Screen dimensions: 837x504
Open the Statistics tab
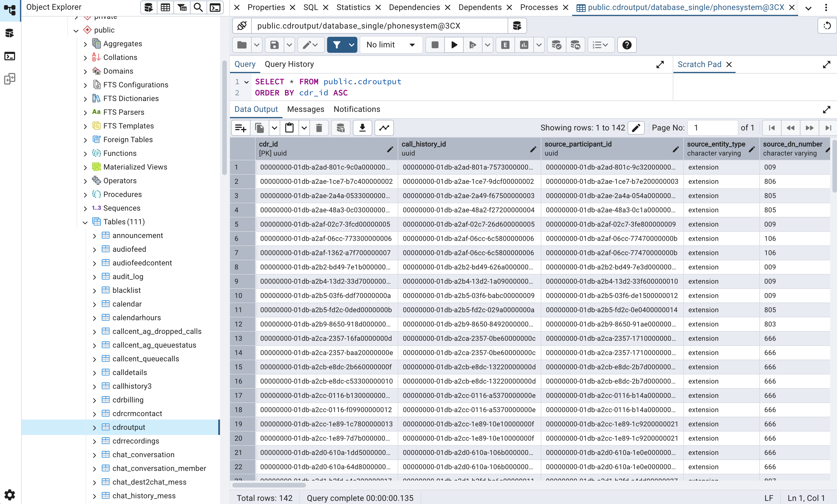click(353, 7)
